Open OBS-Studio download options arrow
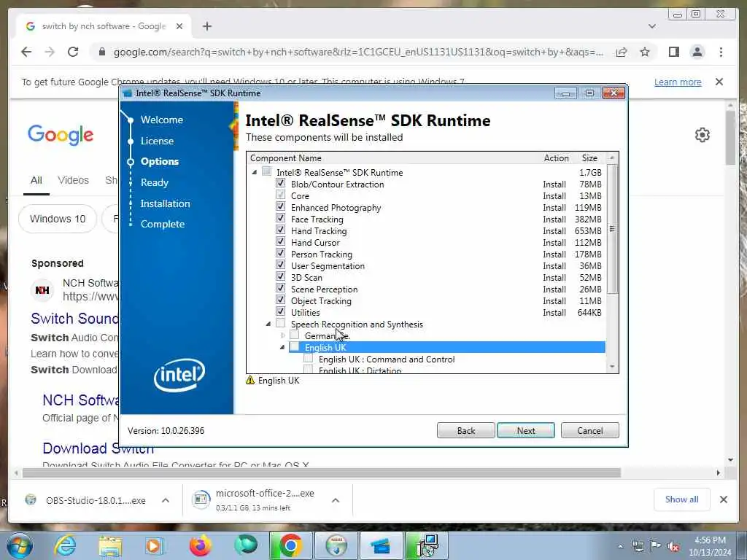 tap(166, 500)
